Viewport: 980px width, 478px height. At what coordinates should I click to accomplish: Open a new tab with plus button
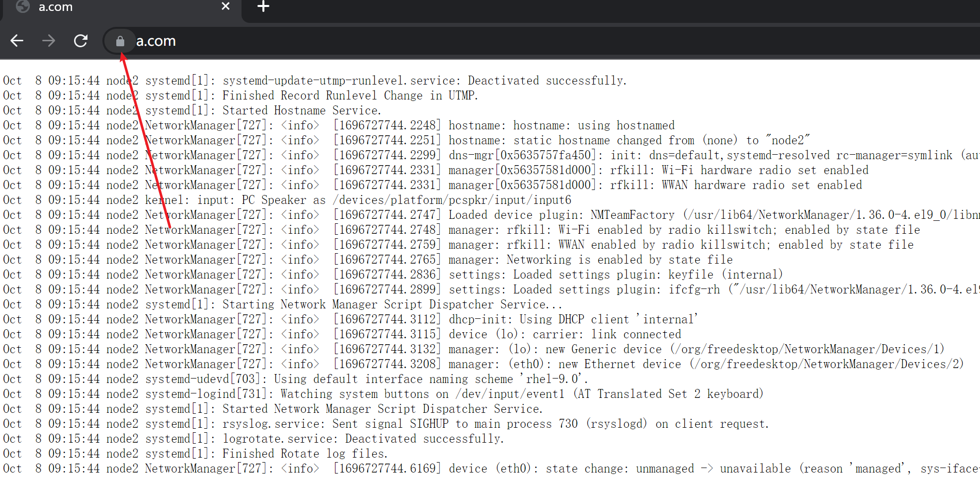[x=263, y=6]
